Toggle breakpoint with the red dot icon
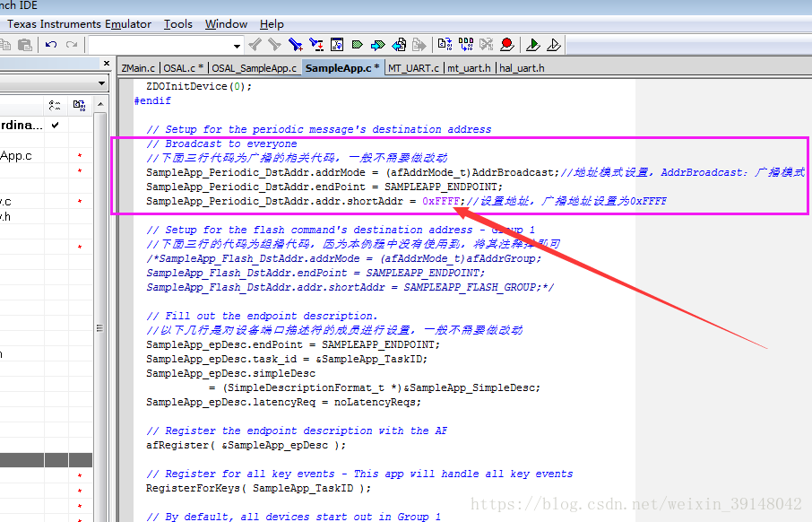Viewport: 812px width, 522px height. [507, 45]
